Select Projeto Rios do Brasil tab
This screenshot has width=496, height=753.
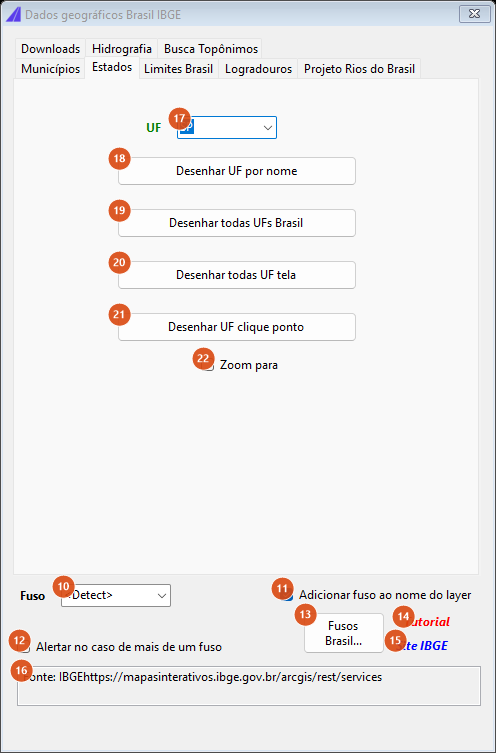(x=360, y=69)
